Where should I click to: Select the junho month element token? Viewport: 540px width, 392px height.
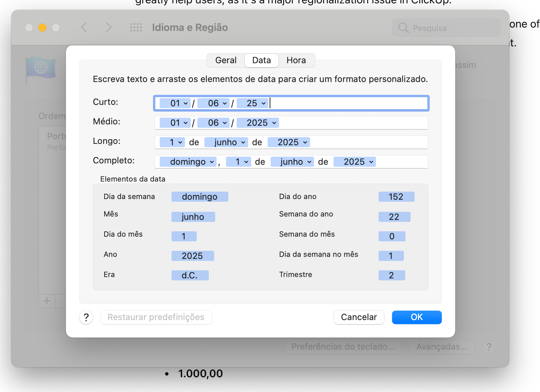[193, 217]
